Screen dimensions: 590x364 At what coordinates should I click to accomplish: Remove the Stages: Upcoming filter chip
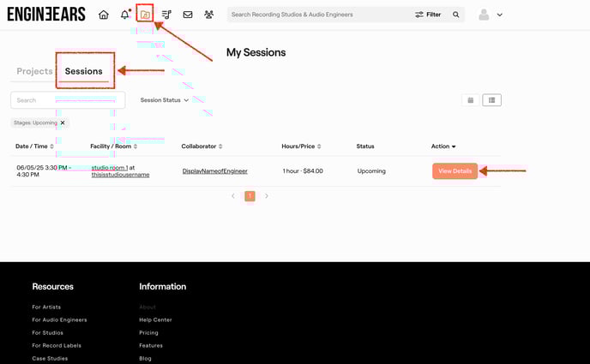(63, 122)
